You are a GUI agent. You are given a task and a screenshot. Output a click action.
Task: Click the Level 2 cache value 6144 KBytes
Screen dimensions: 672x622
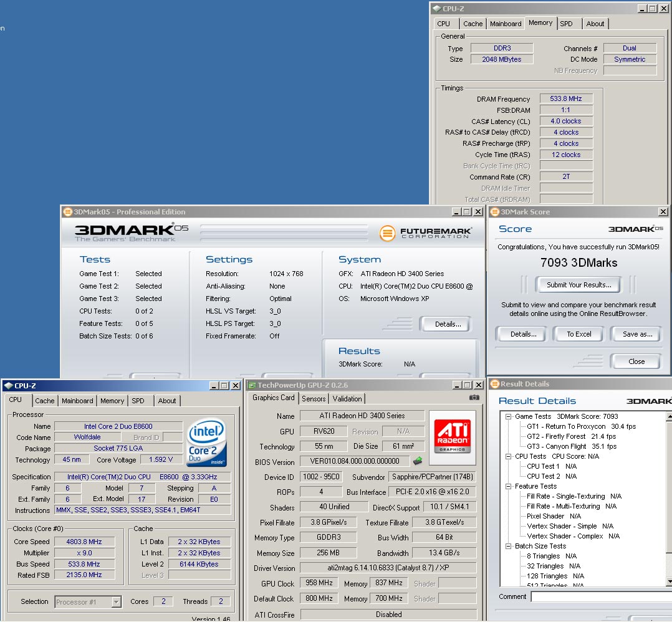click(x=199, y=564)
